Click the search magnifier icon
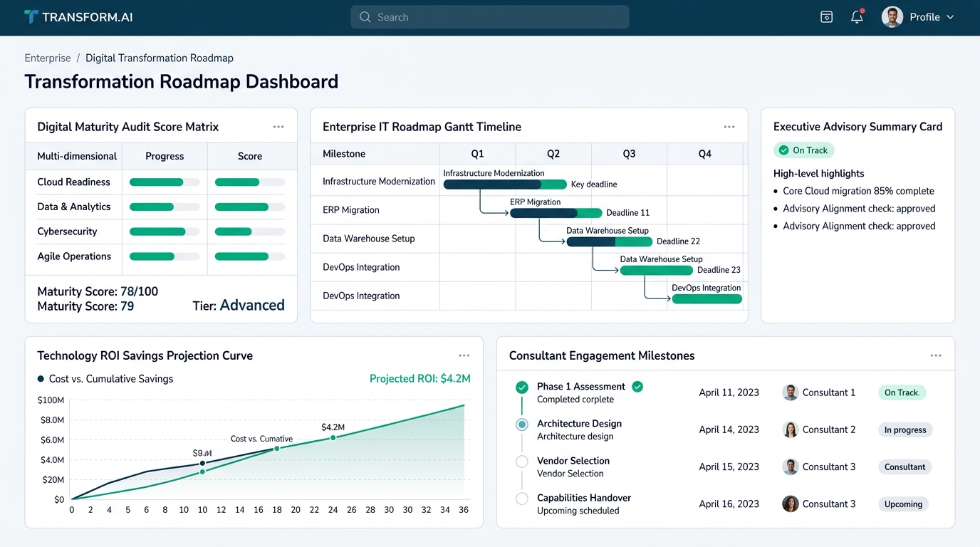This screenshot has width=980, height=547. 365,17
